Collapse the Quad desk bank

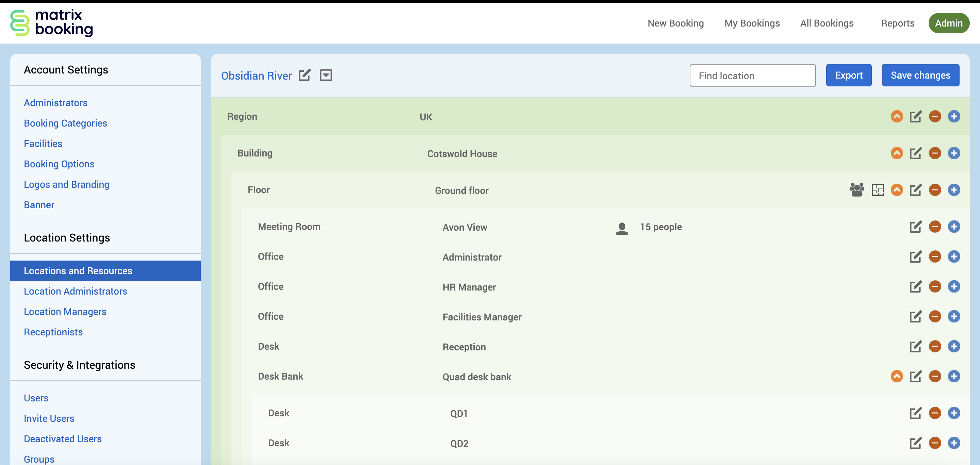896,377
